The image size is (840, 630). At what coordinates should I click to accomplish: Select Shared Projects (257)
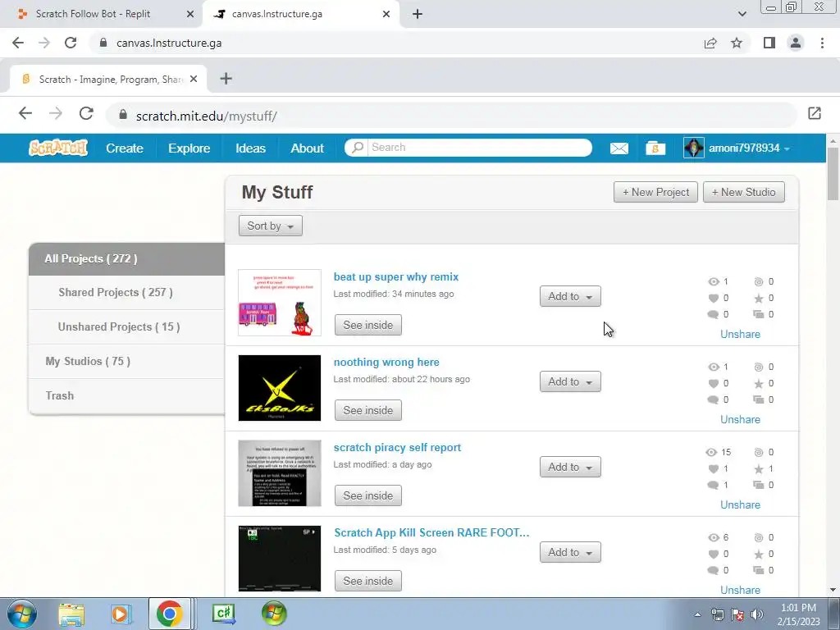(x=126, y=293)
